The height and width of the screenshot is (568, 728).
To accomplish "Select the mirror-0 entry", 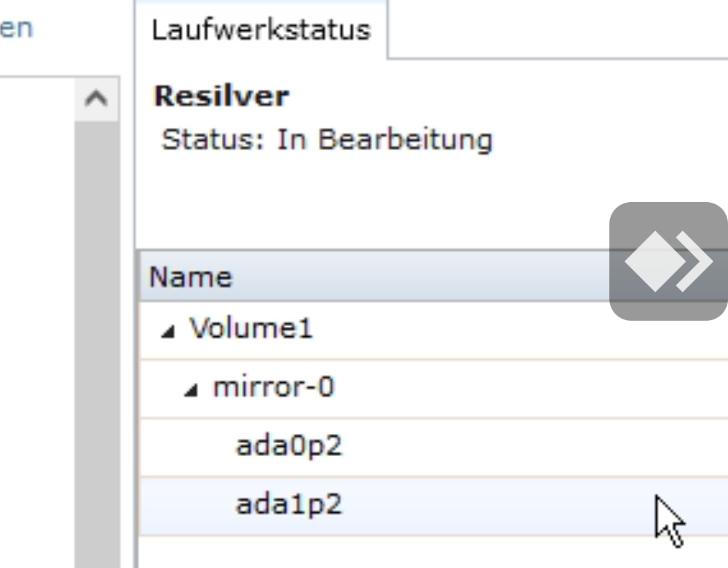I will click(274, 387).
